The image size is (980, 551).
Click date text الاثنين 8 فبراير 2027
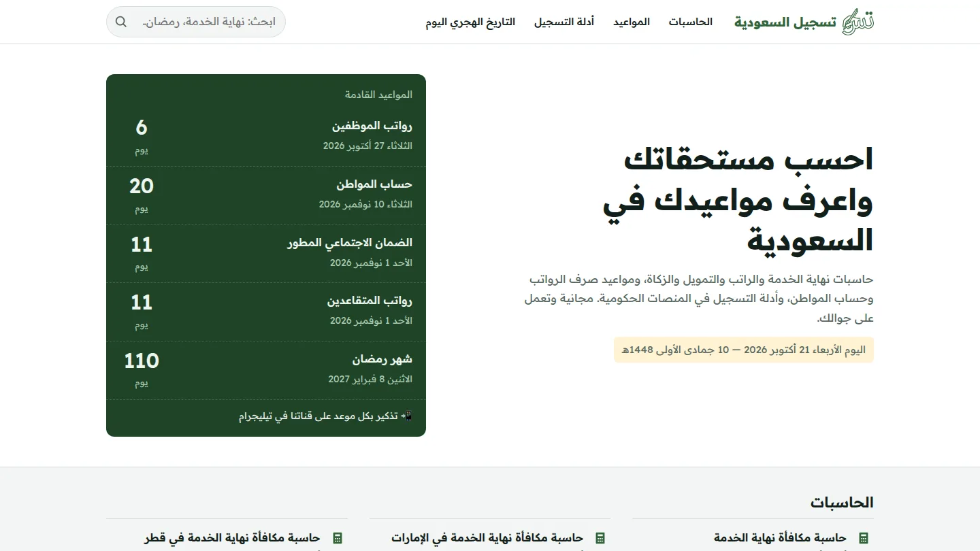coord(370,379)
